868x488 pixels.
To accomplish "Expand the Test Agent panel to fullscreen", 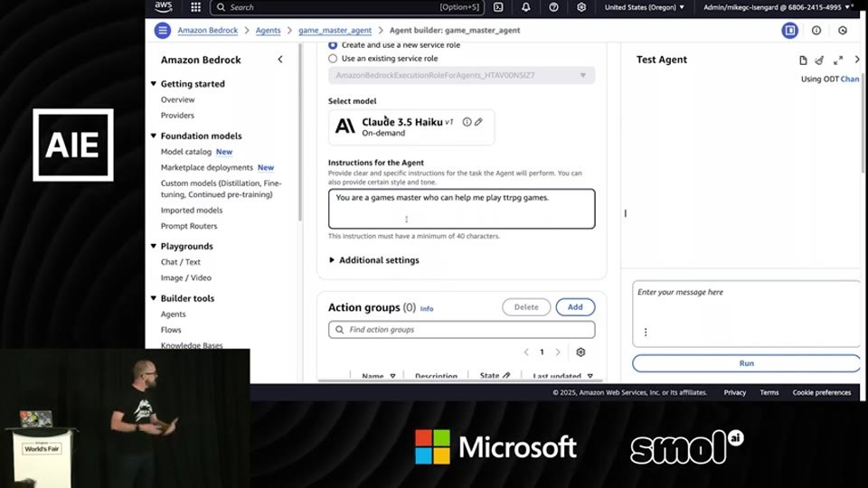I will 838,61.
